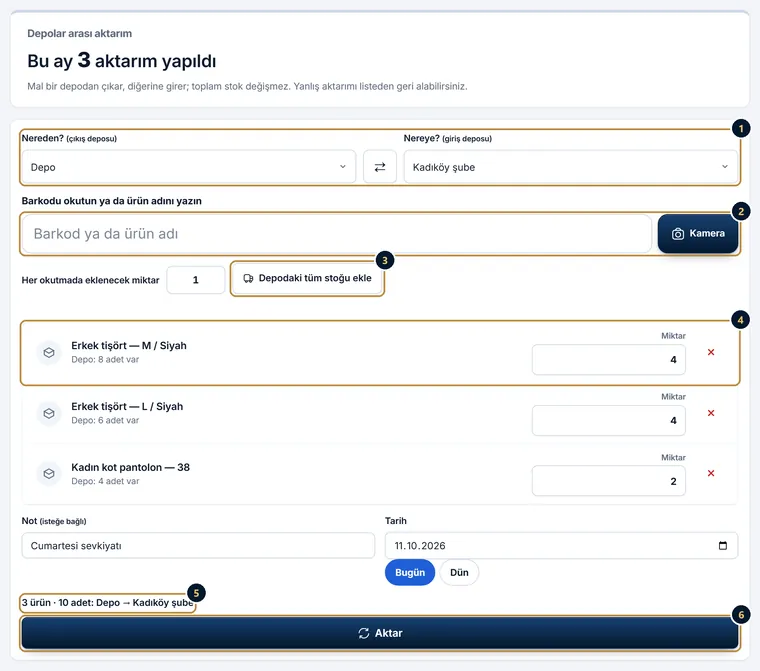The height and width of the screenshot is (671, 760).
Task: Submit transfer with Aktar button
Action: (380, 633)
